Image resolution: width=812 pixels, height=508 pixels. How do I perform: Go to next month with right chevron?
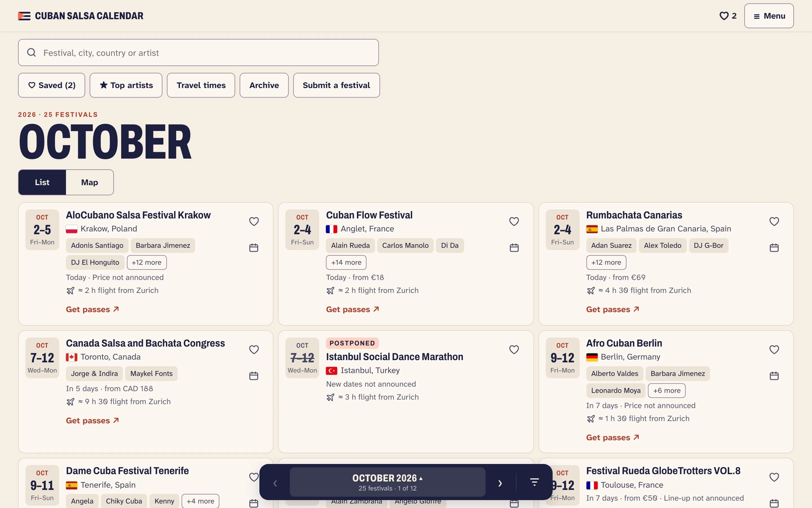pos(500,483)
